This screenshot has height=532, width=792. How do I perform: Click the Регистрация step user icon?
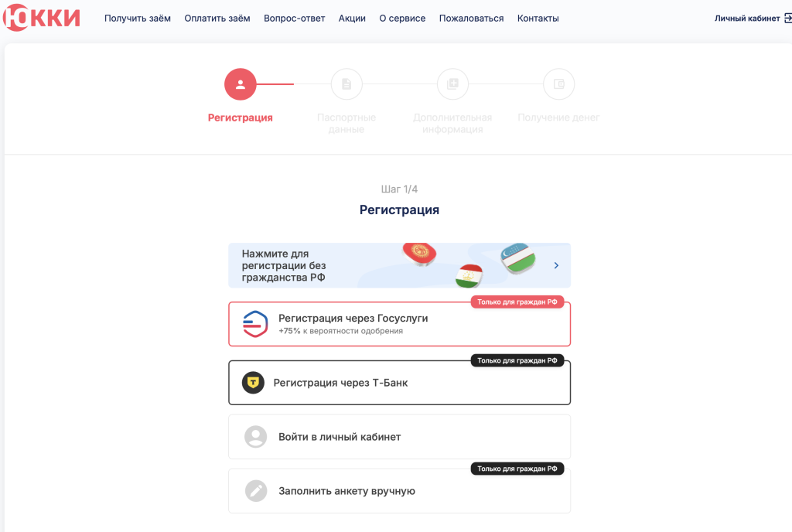241,84
